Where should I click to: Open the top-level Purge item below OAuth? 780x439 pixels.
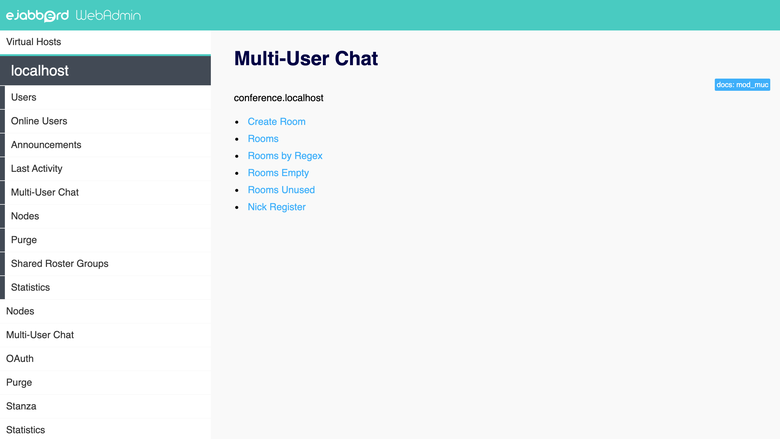coord(105,383)
